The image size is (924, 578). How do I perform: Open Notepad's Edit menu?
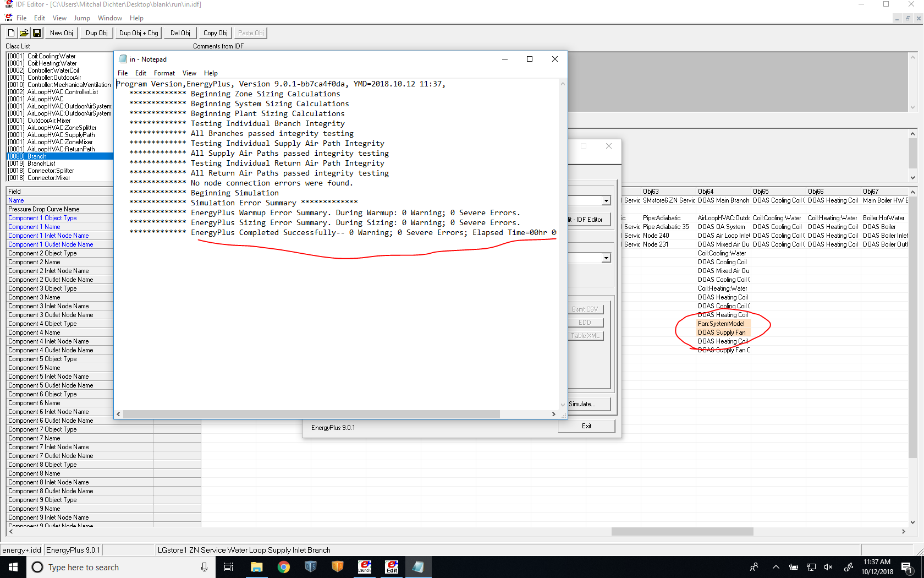141,73
